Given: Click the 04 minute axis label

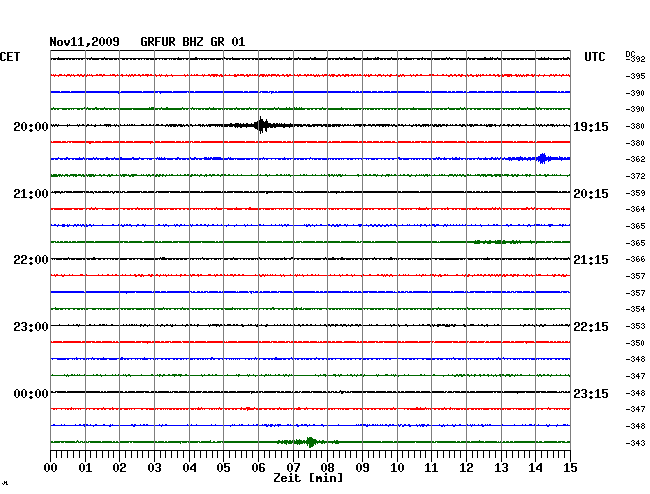Looking at the screenshot, I should 189,468.
